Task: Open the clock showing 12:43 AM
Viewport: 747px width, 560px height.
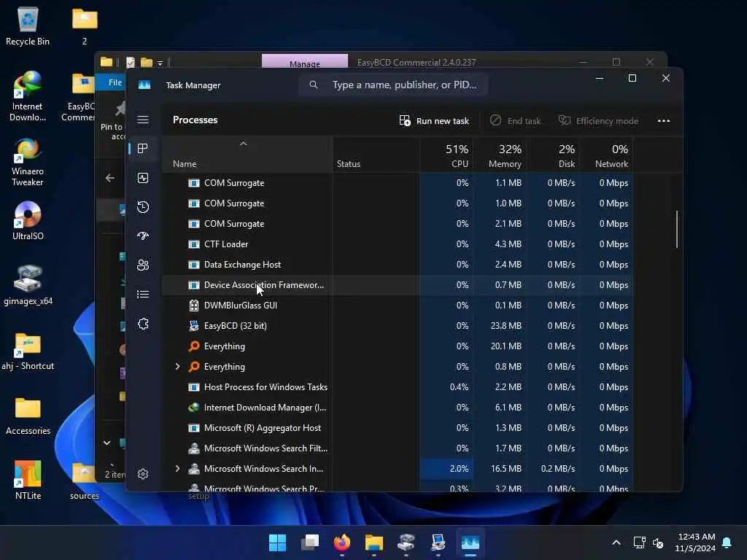Action: [695, 542]
